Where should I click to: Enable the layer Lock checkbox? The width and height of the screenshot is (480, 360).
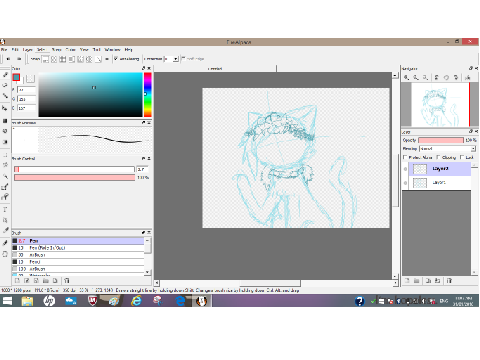pos(462,157)
